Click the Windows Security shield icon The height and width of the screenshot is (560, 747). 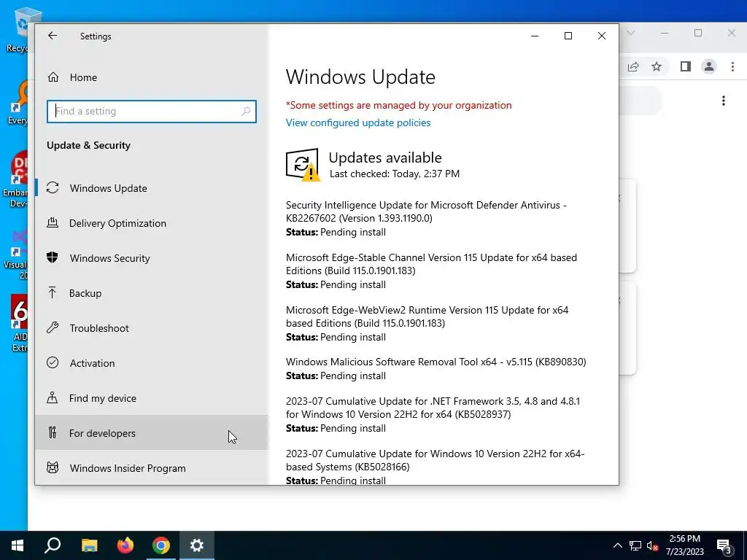pos(53,257)
